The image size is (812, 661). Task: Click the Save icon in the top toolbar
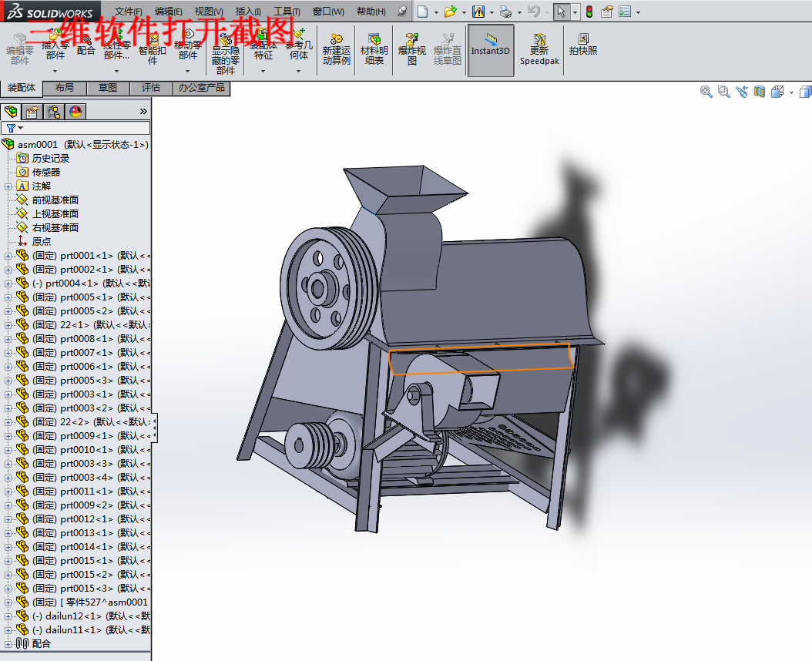tap(478, 12)
